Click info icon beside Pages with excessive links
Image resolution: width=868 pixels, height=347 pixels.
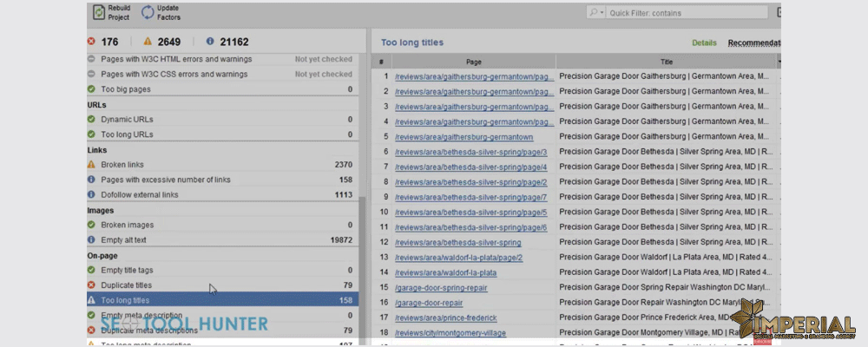coord(91,180)
